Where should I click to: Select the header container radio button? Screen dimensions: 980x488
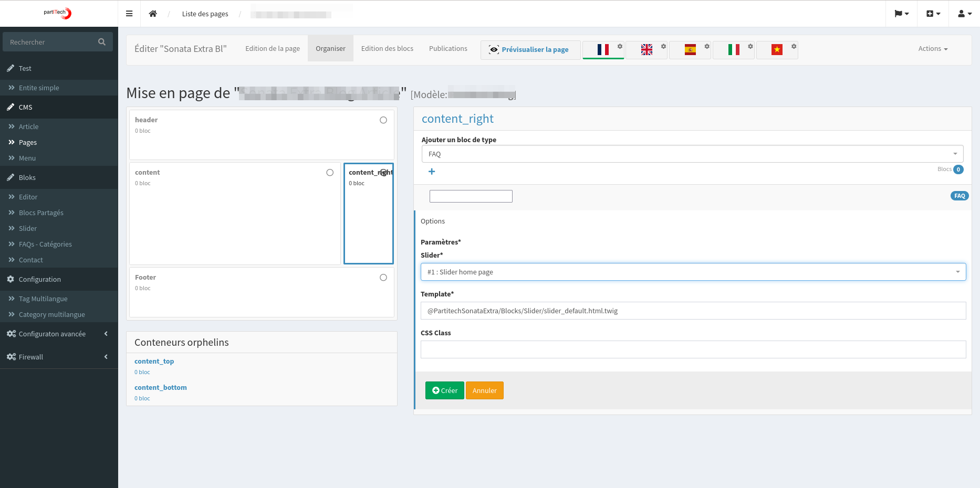[x=383, y=120]
